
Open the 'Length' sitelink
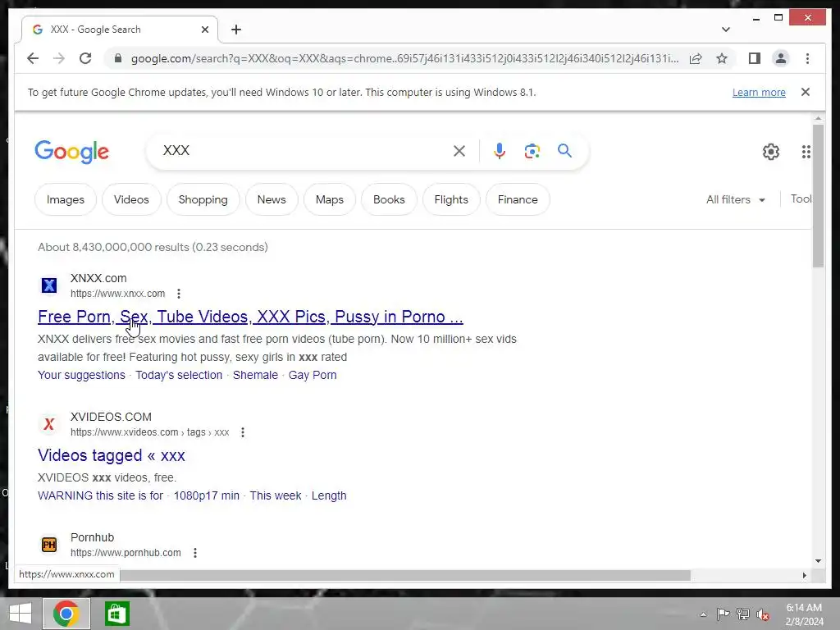click(329, 495)
